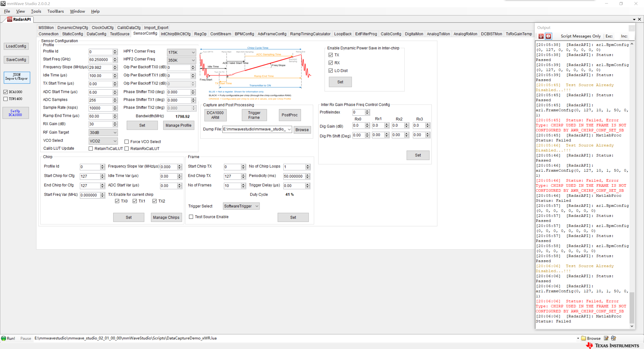Open the ToolBars menu
Screen dimensions: 644x349
click(x=56, y=11)
